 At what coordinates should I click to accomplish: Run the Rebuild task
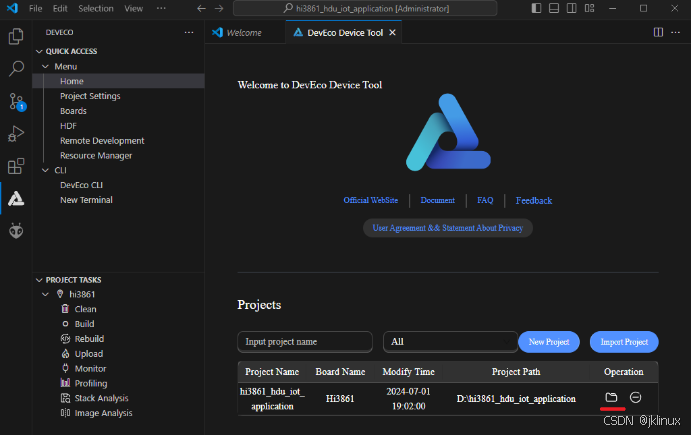89,339
